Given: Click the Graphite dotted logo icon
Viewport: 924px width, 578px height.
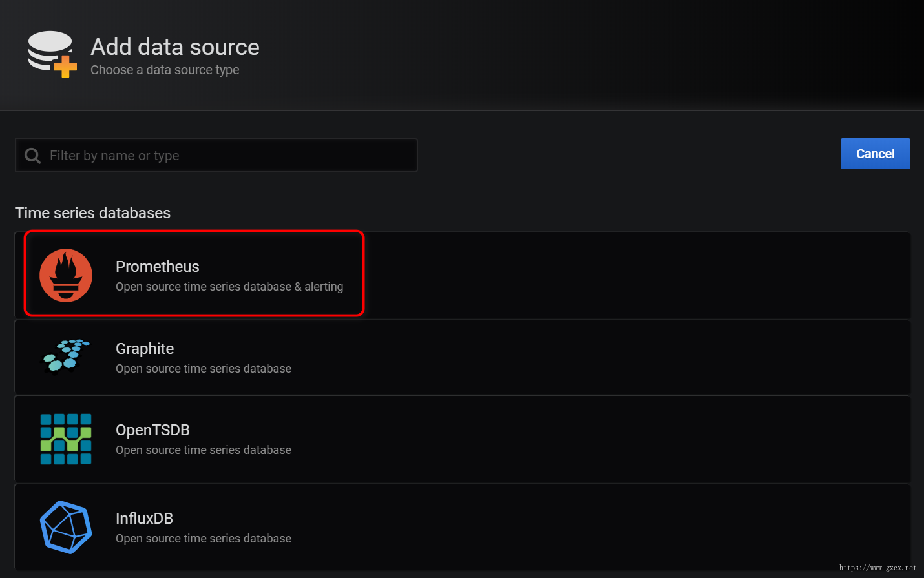Looking at the screenshot, I should click(66, 356).
